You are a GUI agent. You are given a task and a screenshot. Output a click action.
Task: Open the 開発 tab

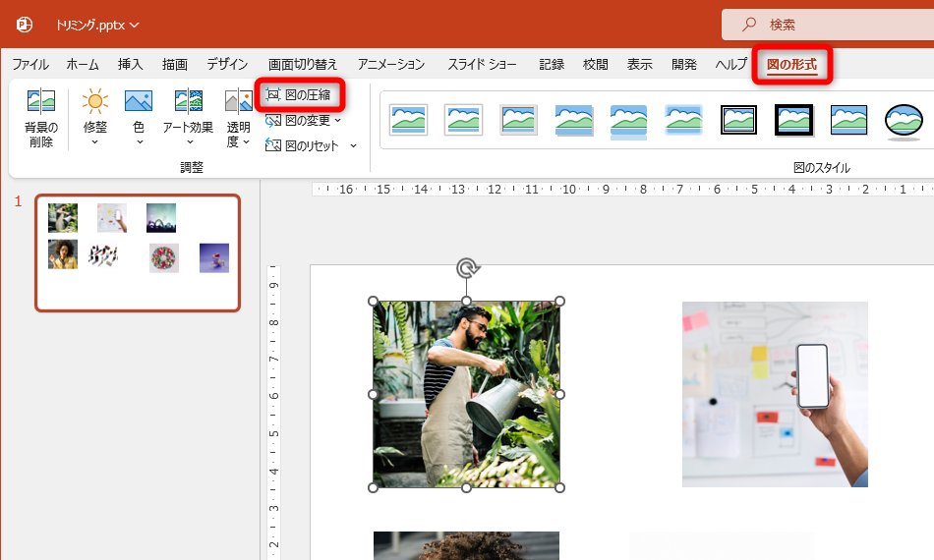tap(684, 64)
